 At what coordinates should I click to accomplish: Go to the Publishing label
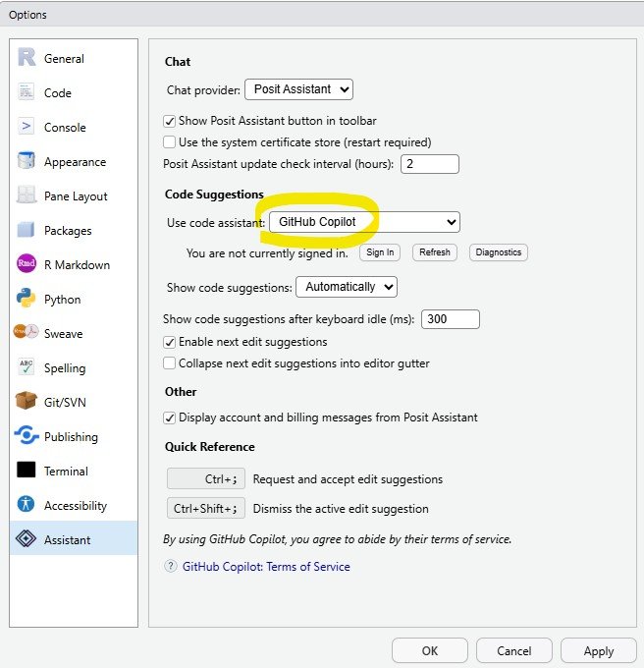(71, 437)
